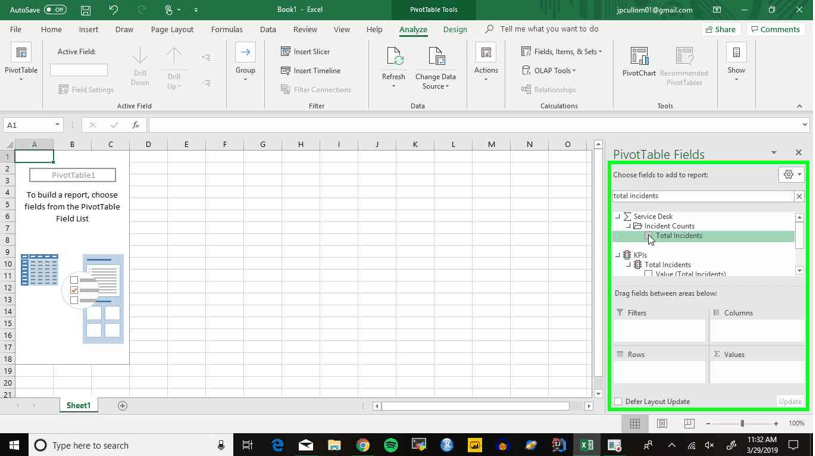Switch to the Insert tab
Image resolution: width=815 pixels, height=456 pixels.
pyautogui.click(x=88, y=30)
